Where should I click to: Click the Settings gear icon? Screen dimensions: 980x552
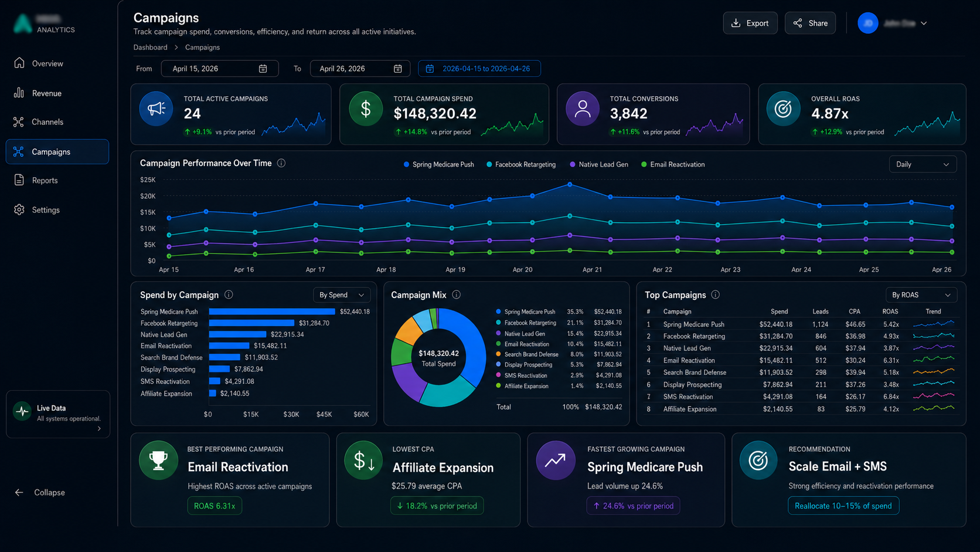coord(19,209)
